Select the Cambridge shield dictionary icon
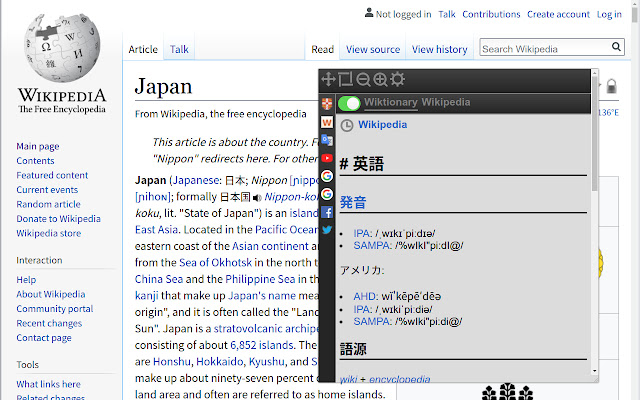This screenshot has height=400, width=640. pyautogui.click(x=327, y=104)
